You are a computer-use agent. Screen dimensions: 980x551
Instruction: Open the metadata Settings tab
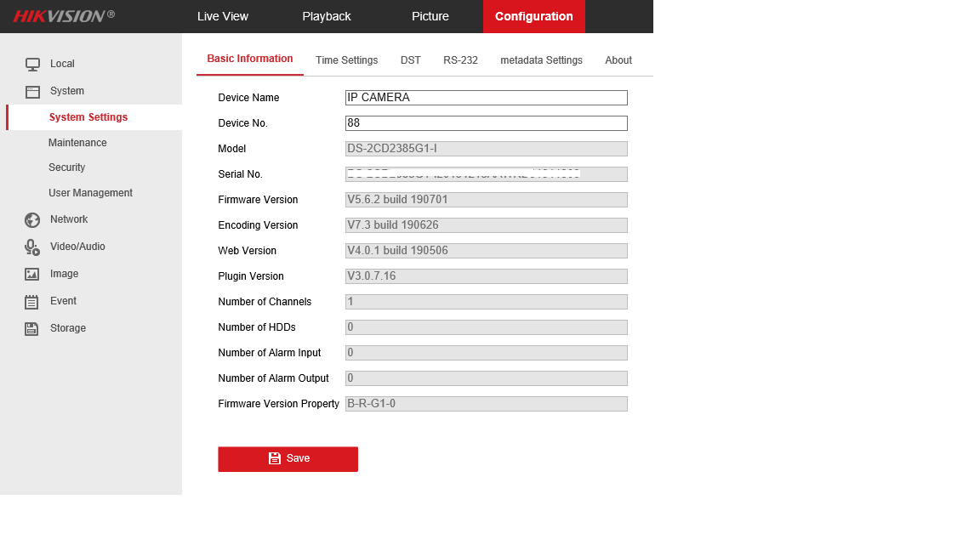click(541, 60)
